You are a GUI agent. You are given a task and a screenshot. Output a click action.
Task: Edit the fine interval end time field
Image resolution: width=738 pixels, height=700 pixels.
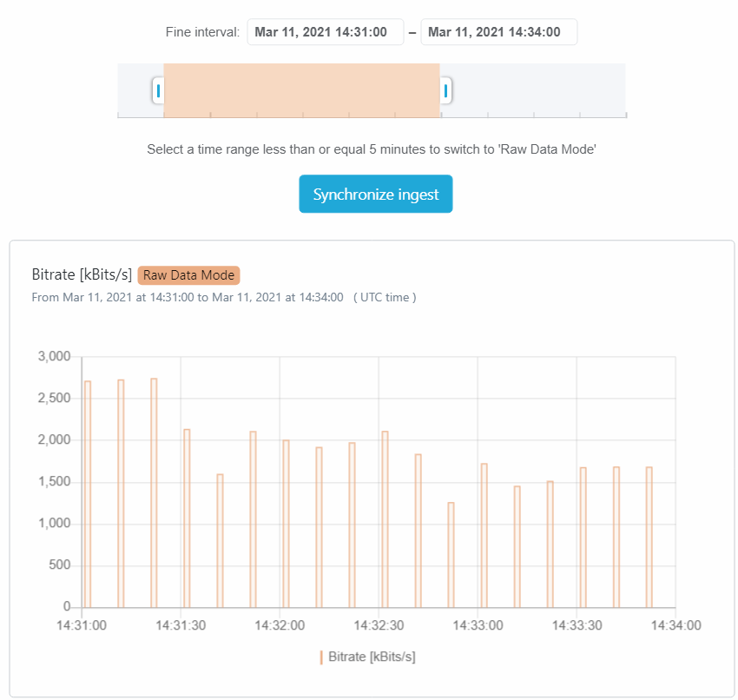(499, 32)
